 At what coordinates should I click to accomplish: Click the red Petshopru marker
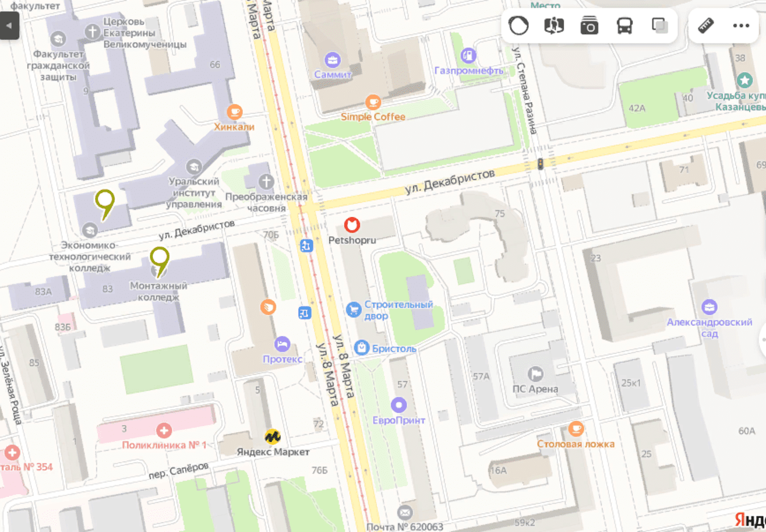tap(352, 225)
